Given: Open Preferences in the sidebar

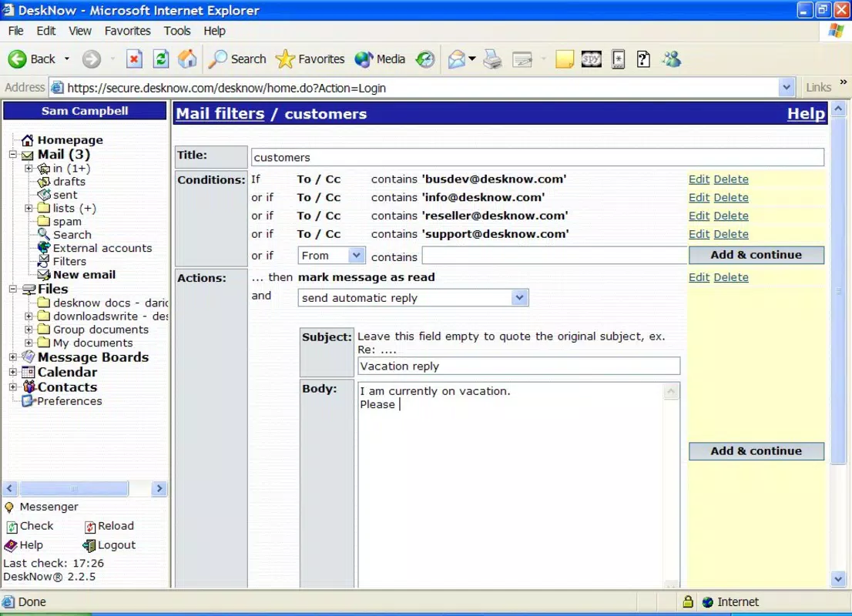Looking at the screenshot, I should coord(69,401).
